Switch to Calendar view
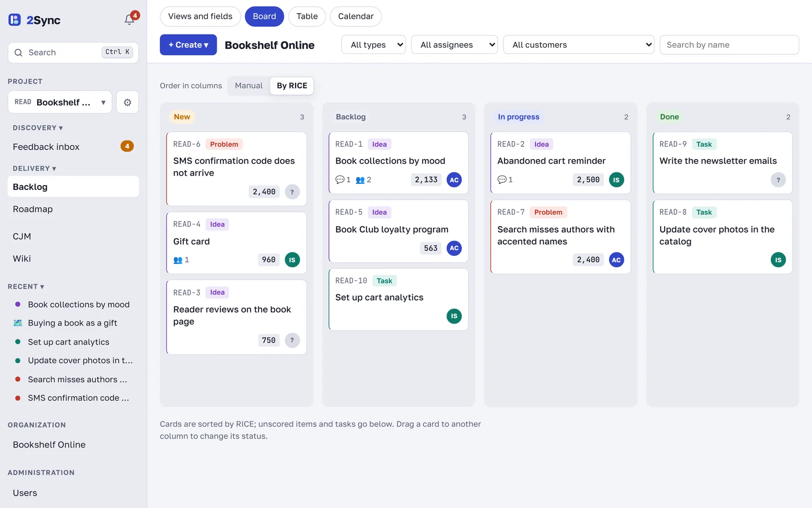The image size is (812, 508). [356, 16]
